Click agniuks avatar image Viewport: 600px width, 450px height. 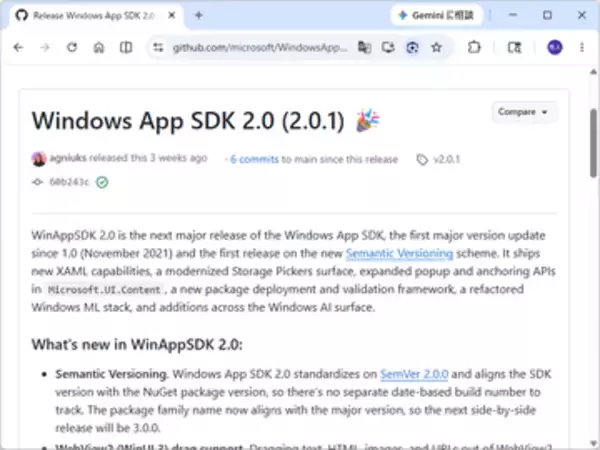point(39,159)
